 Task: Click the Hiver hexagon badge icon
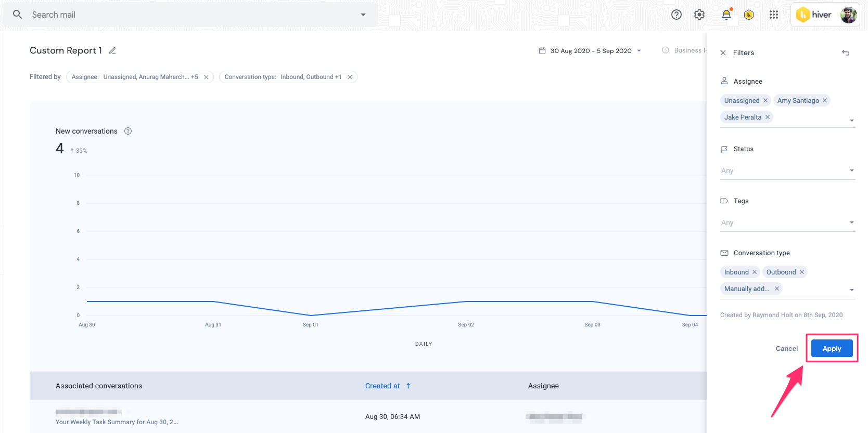[x=749, y=15]
